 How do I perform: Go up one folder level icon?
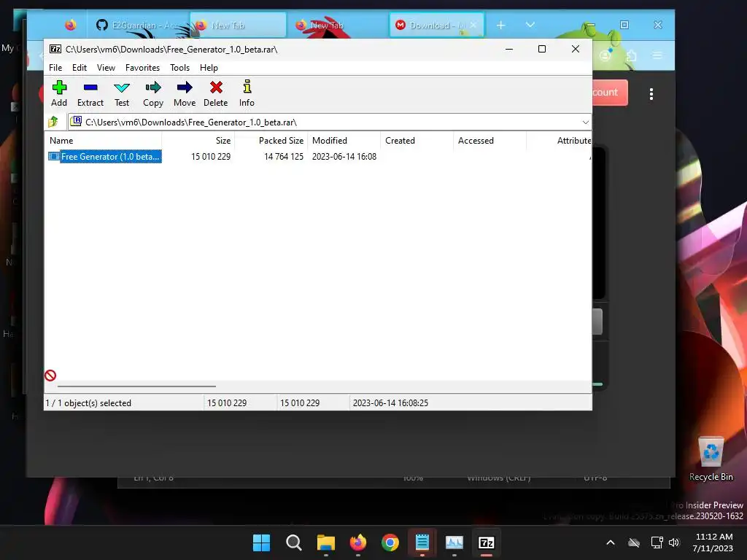coord(53,122)
